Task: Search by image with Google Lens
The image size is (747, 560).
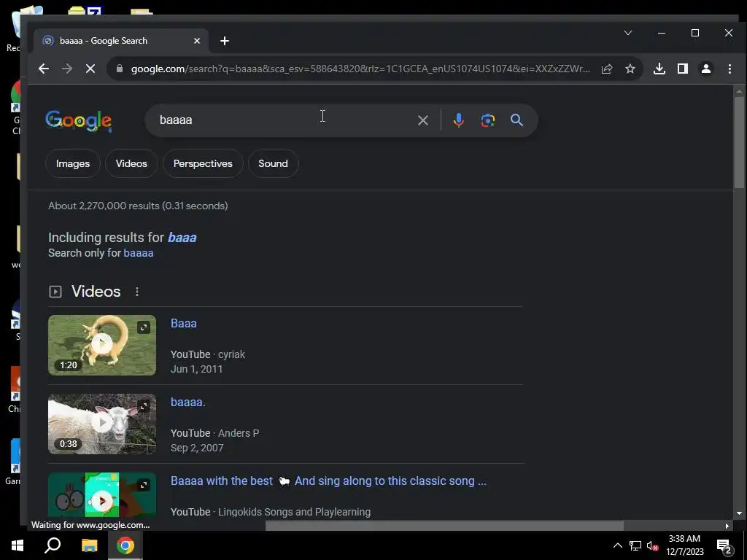Action: [487, 120]
